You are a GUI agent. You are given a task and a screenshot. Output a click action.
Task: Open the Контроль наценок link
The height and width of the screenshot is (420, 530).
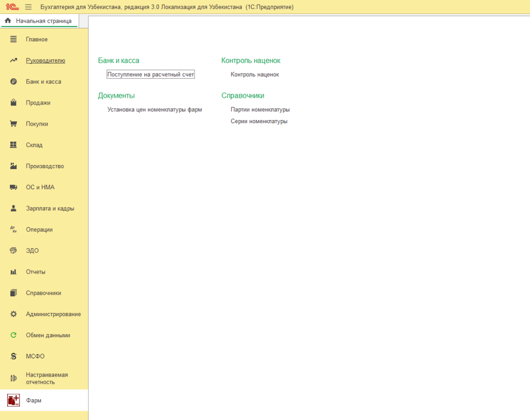(x=255, y=74)
